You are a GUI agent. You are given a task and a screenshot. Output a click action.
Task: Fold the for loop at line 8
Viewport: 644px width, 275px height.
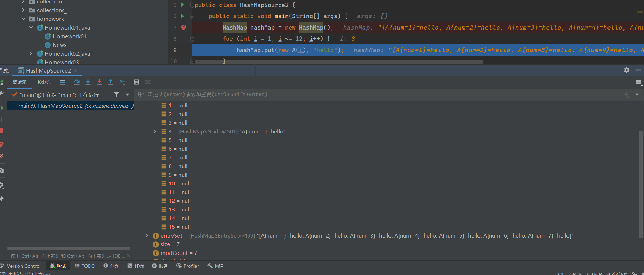point(192,39)
